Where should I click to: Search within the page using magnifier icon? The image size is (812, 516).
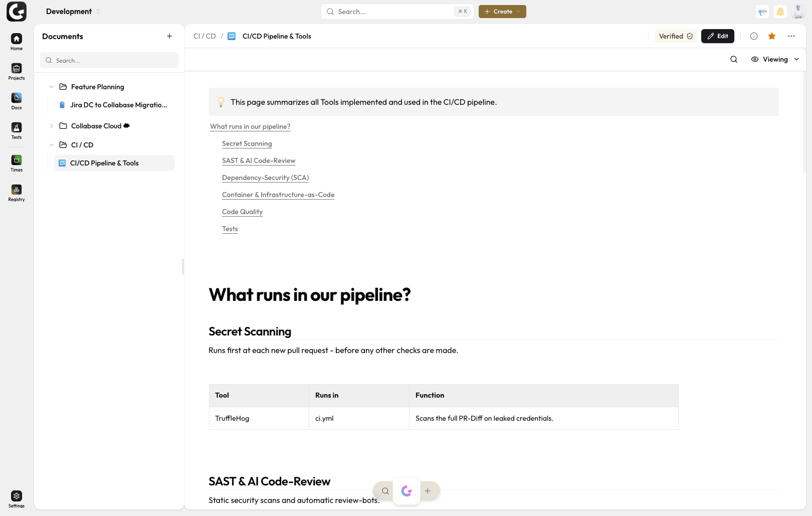pyautogui.click(x=734, y=59)
